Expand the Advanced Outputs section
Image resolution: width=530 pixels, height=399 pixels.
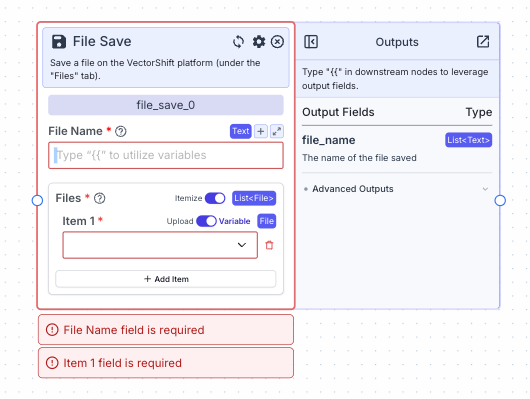pyautogui.click(x=397, y=189)
